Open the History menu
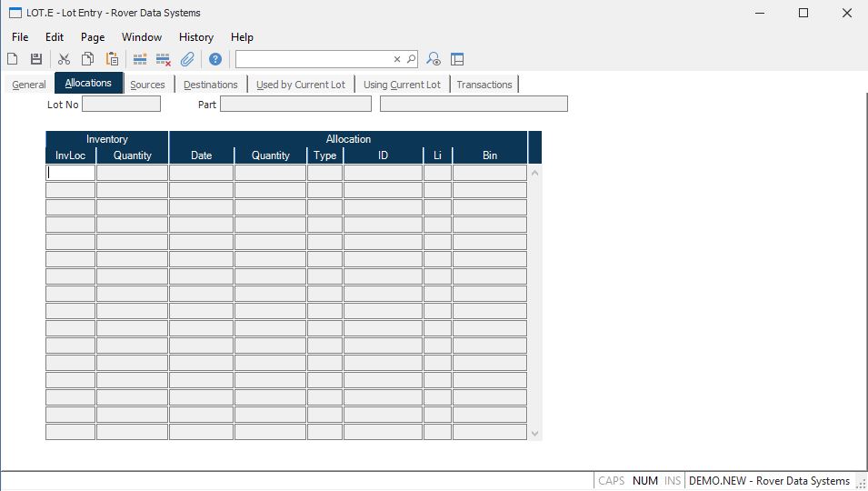Image resolution: width=868 pixels, height=491 pixels. [195, 37]
